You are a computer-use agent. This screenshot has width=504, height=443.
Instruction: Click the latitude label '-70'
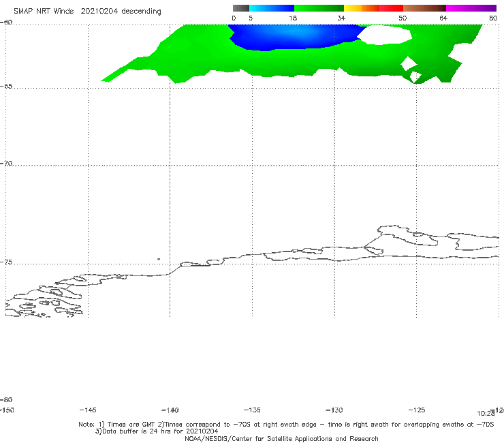[x=6, y=164]
